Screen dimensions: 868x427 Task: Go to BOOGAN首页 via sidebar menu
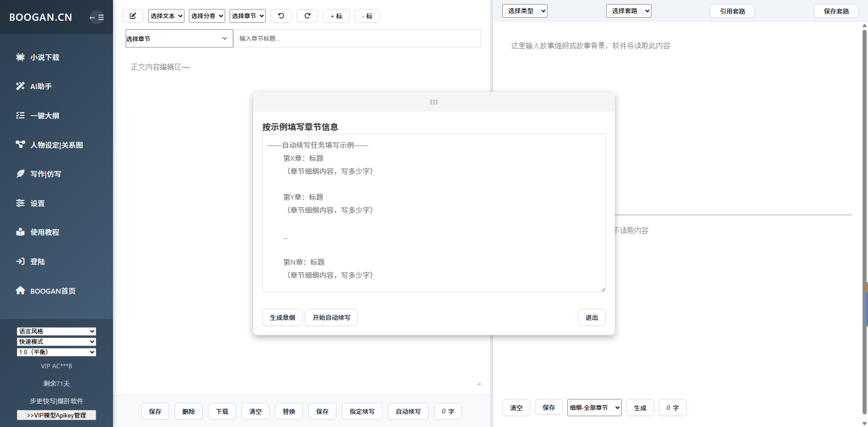pos(52,291)
